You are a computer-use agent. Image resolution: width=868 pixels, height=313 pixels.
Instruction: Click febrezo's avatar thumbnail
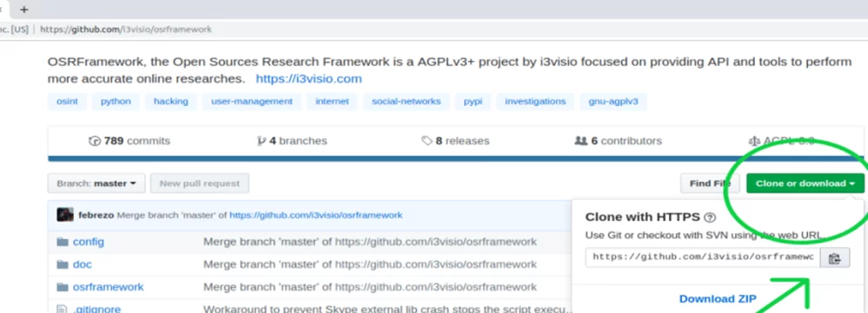click(65, 215)
